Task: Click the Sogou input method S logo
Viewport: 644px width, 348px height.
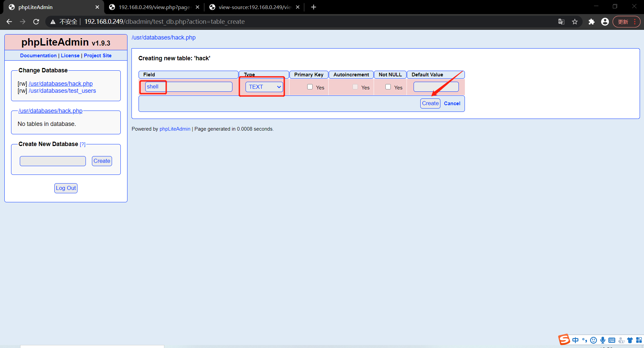Action: pyautogui.click(x=564, y=340)
